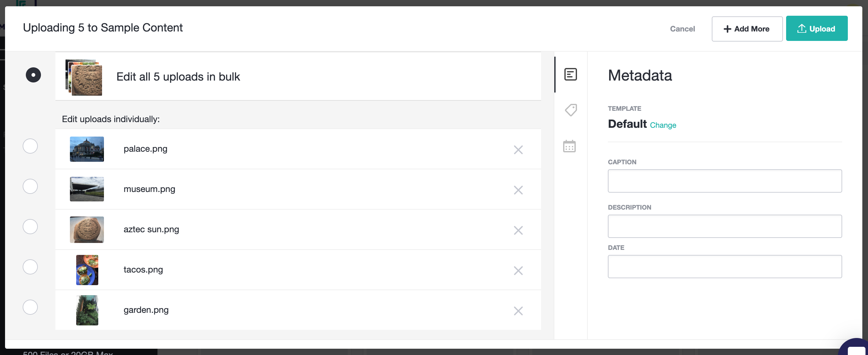868x355 pixels.
Task: Select museum.png radio button
Action: point(30,186)
